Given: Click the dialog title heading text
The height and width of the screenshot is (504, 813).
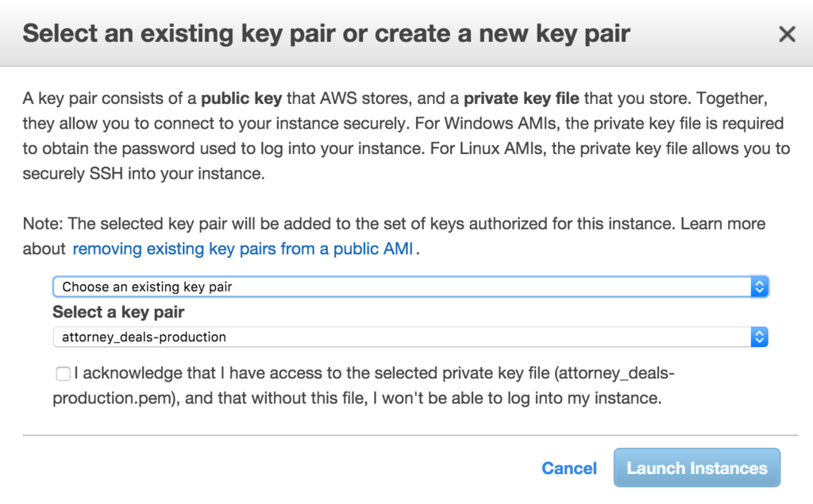Looking at the screenshot, I should point(326,34).
